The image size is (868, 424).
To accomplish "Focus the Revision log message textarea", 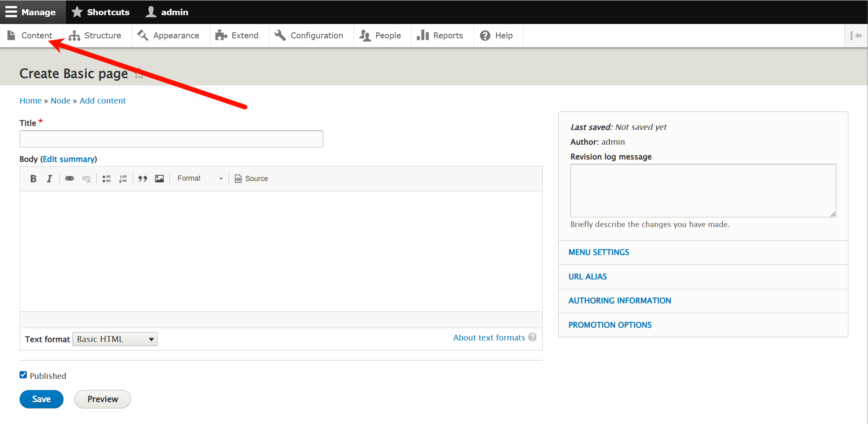I will point(703,191).
